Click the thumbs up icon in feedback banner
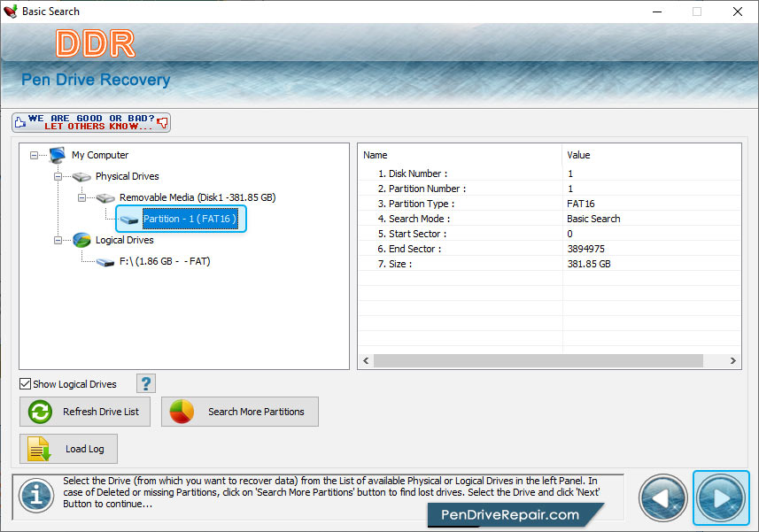The image size is (759, 532). click(19, 122)
